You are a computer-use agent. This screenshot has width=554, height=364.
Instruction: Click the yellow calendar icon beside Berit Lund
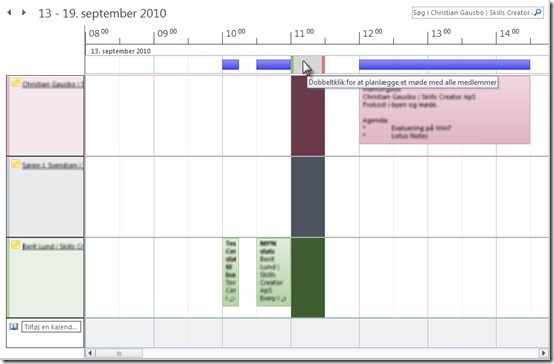point(15,245)
